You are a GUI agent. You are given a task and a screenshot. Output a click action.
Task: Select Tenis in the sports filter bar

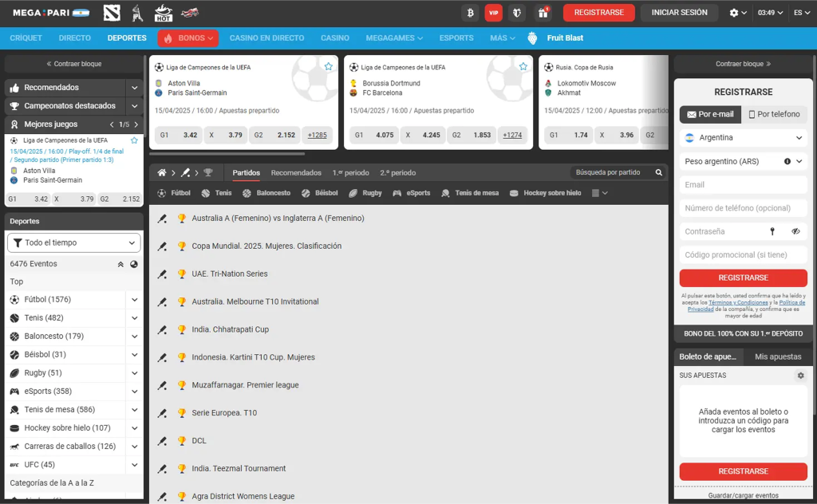click(216, 193)
